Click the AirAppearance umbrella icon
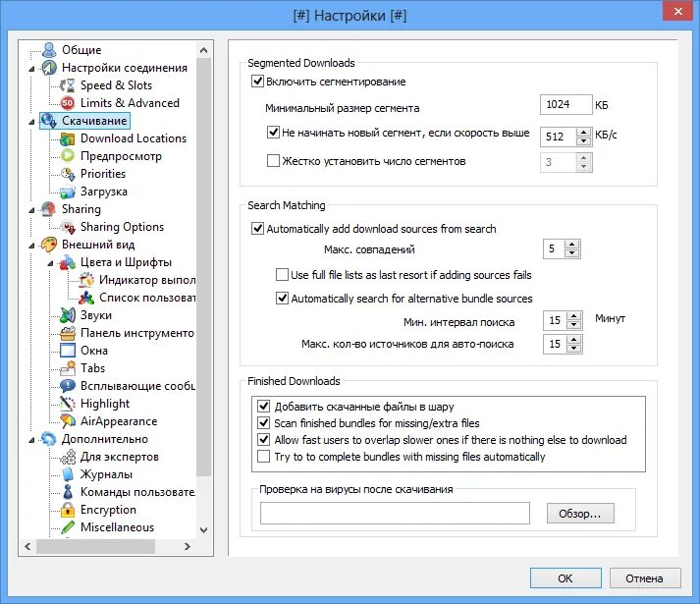700x604 pixels. point(68,421)
